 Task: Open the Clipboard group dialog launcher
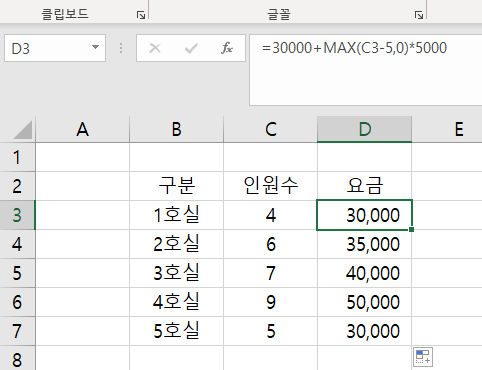tap(141, 15)
